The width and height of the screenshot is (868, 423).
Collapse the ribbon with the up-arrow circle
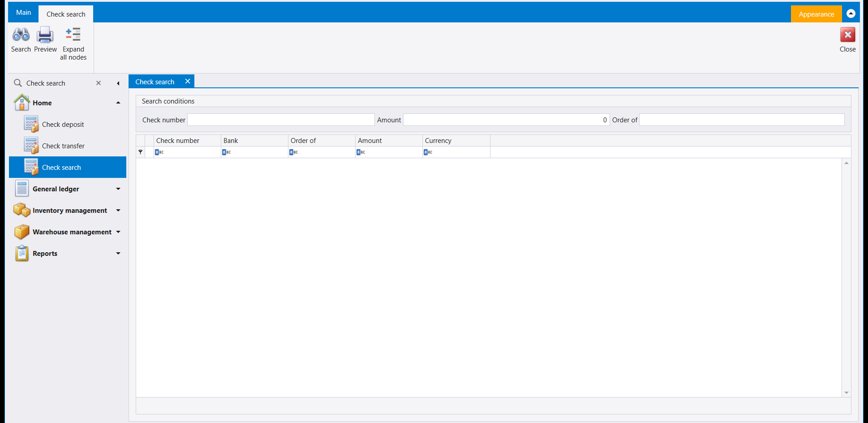[851, 13]
